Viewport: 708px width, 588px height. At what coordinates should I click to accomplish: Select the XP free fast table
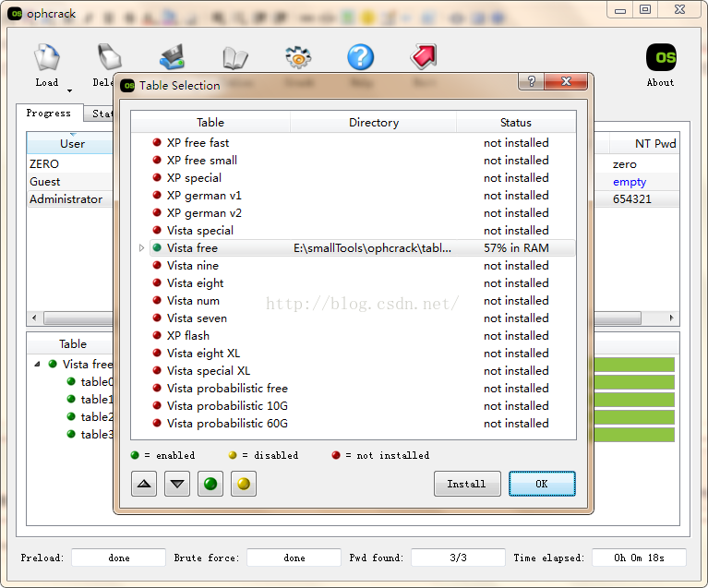(x=198, y=143)
